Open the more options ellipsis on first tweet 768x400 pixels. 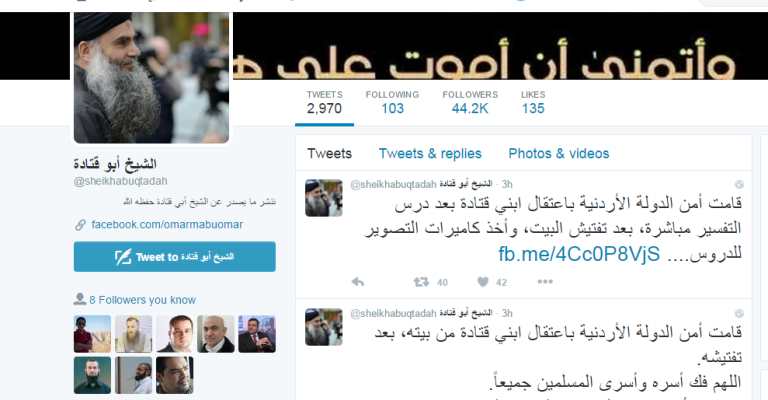[545, 282]
